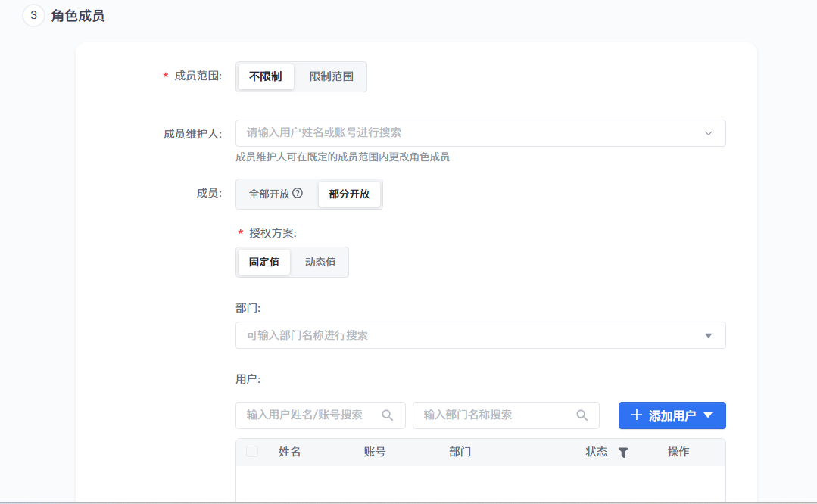Click the plus icon on 添加用户 button
The image size is (817, 504).
pos(636,415)
